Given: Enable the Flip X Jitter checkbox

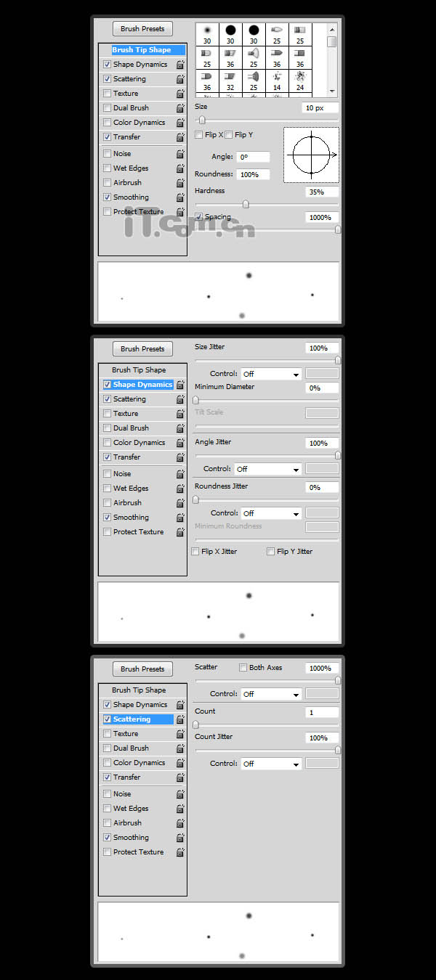Looking at the screenshot, I should coord(195,552).
